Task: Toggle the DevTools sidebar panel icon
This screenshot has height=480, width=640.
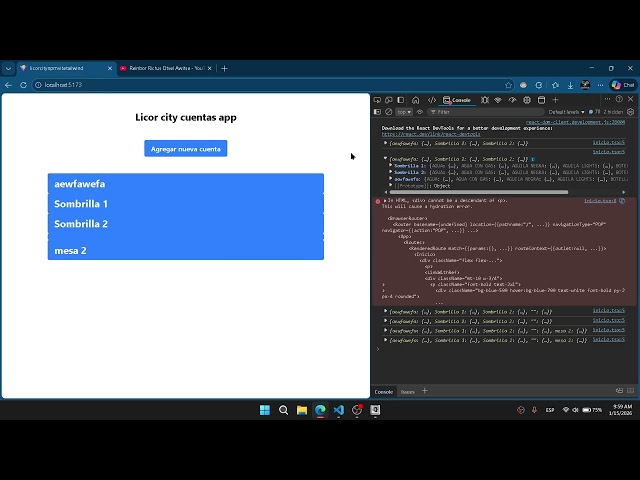Action: click(x=401, y=100)
